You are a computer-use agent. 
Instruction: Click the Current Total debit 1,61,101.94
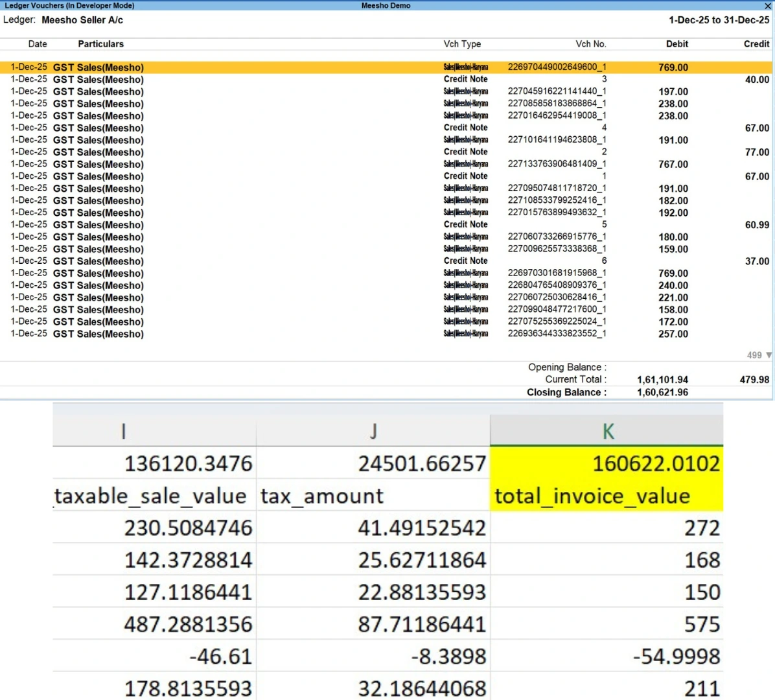coord(662,379)
